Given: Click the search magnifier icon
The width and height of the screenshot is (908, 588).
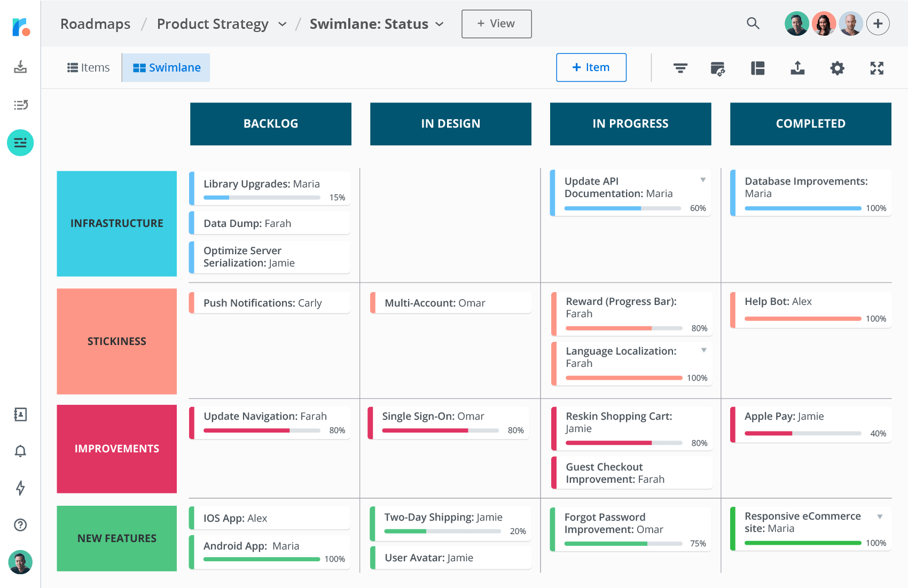Looking at the screenshot, I should point(753,23).
